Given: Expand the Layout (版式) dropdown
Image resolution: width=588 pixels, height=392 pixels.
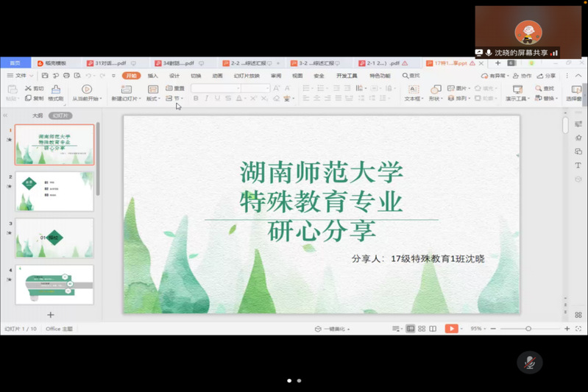Looking at the screenshot, I should coord(152,99).
